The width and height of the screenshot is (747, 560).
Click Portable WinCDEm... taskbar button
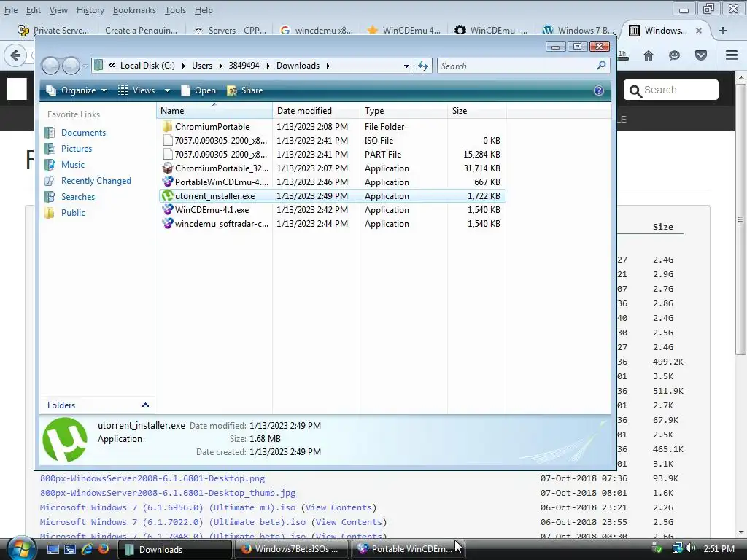[407, 549]
